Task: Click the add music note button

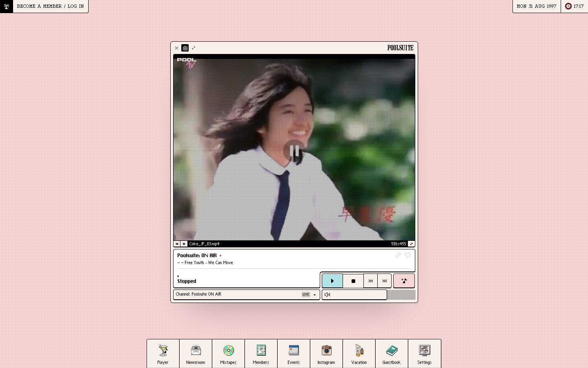Action: (404, 281)
